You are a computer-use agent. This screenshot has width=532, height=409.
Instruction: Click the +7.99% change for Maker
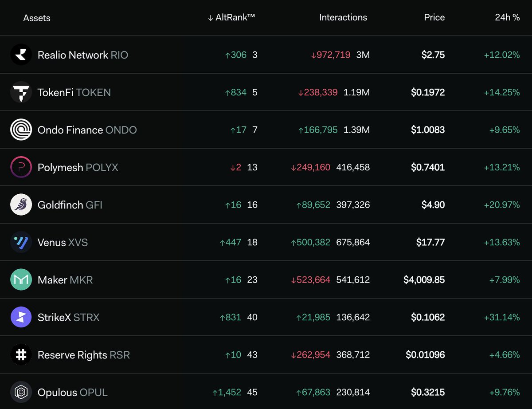[x=505, y=280]
